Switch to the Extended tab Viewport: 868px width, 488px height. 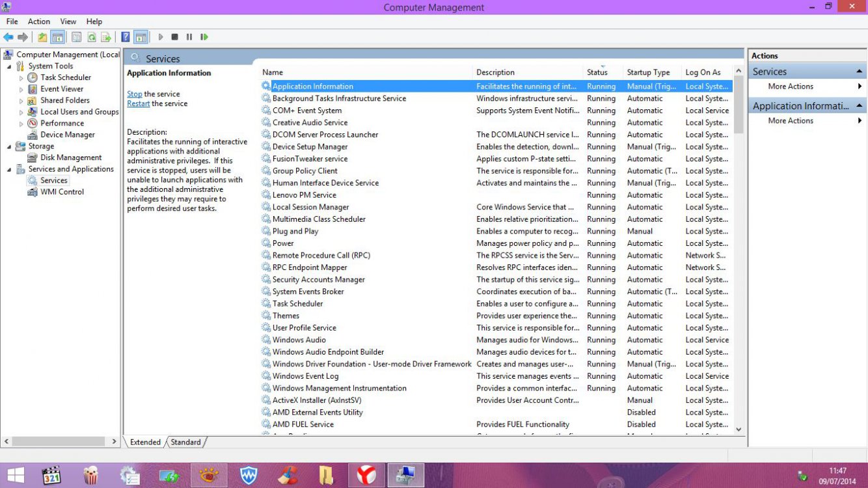[145, 442]
